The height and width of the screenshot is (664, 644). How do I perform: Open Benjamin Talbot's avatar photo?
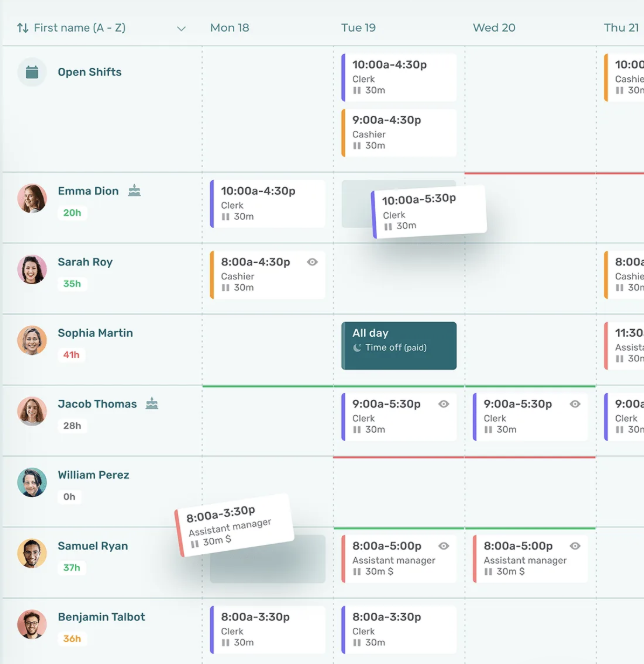point(32,624)
